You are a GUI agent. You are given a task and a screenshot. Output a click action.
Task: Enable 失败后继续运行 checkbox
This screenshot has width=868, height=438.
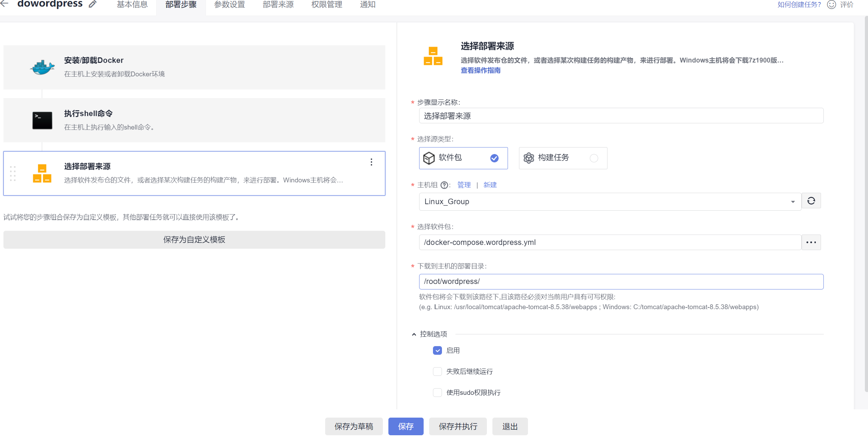[x=437, y=372]
